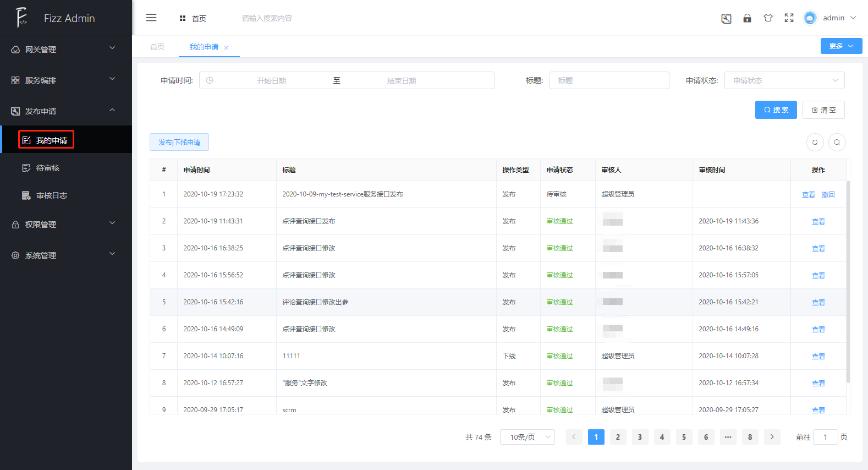The height and width of the screenshot is (470, 868).
Task: Open the 10条/页 page size dropdown
Action: [x=527, y=437]
